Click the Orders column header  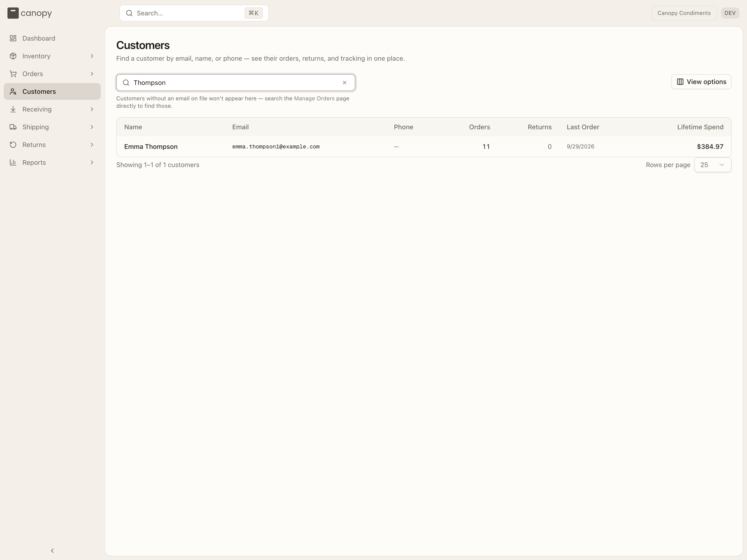[x=479, y=127]
